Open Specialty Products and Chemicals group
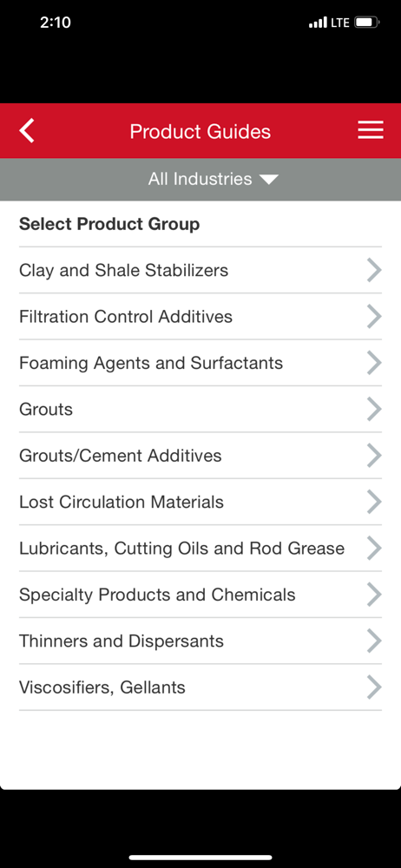The height and width of the screenshot is (868, 401). pyautogui.click(x=200, y=595)
